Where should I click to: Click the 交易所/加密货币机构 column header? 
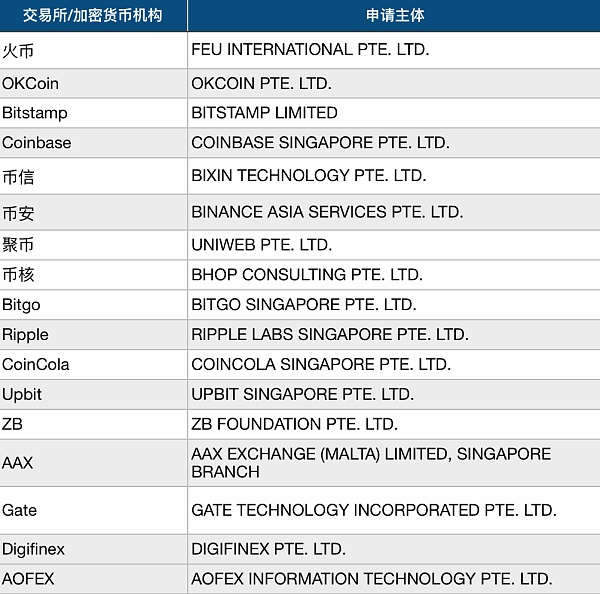[x=92, y=16]
